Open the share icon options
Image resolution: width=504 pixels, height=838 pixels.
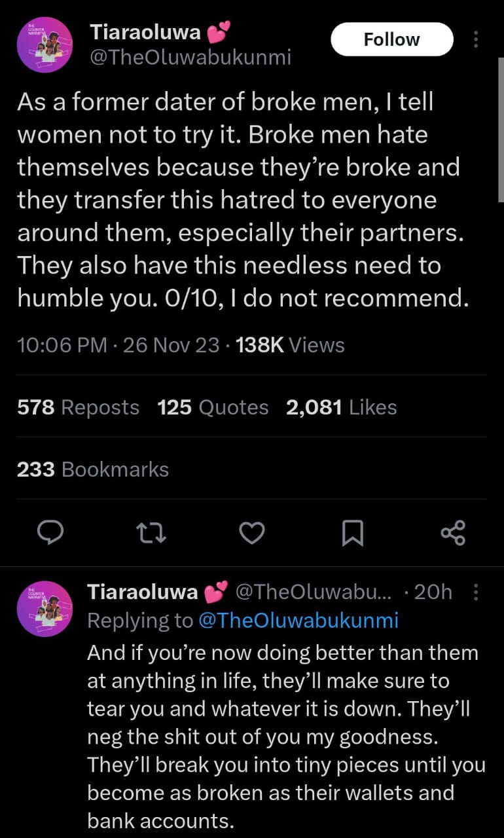[x=453, y=533]
